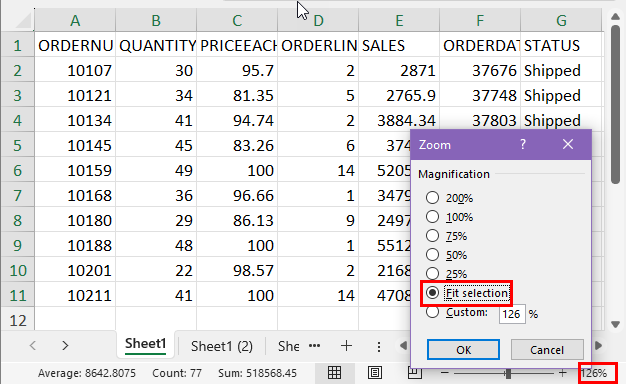
Task: Select row 1 header
Action: pyautogui.click(x=18, y=46)
